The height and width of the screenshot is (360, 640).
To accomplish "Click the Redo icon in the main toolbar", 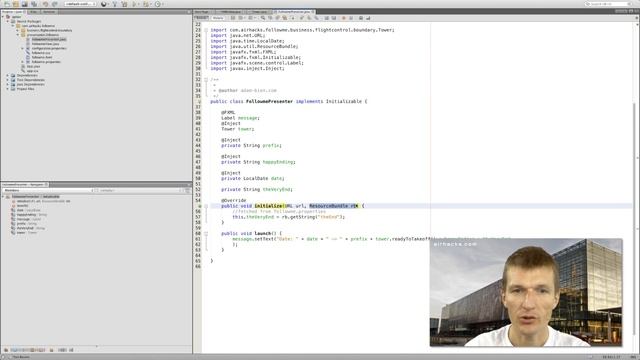I will click(x=54, y=4).
